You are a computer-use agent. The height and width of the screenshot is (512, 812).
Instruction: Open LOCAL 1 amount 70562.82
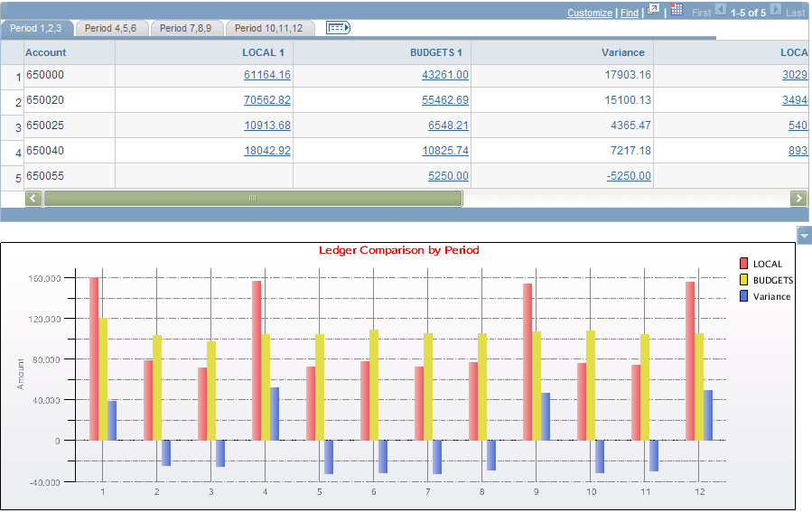coord(267,100)
